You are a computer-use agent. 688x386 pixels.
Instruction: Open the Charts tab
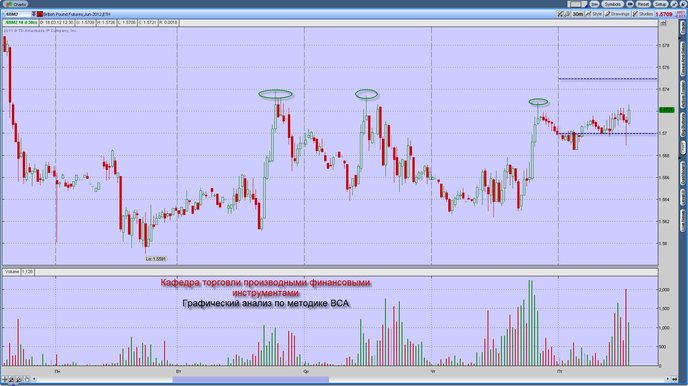(x=16, y=4)
